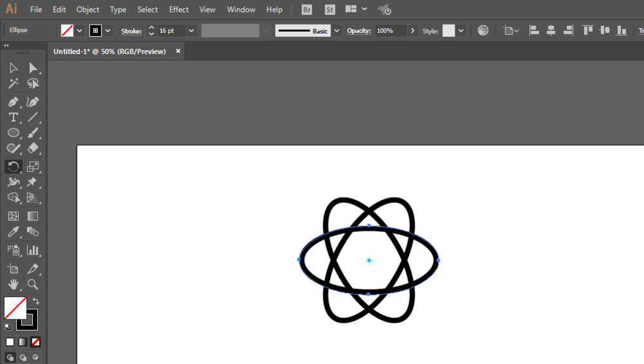Viewport: 644px width, 364px height.
Task: Select the Gradient tool
Action: 33,216
